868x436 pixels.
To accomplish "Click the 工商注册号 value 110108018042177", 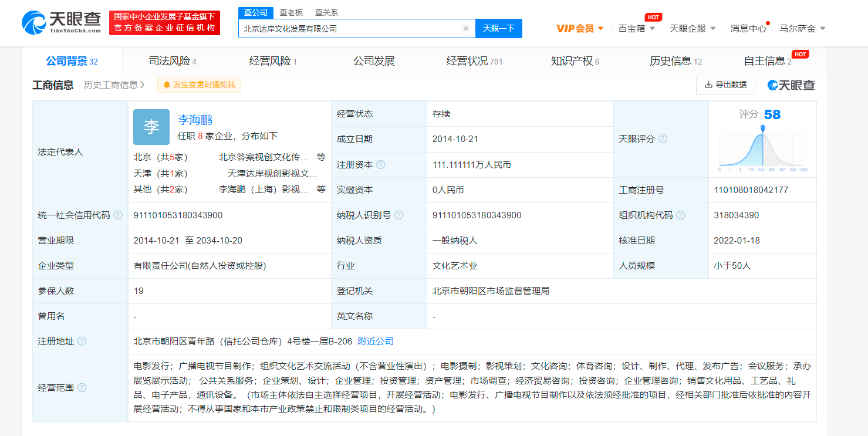I will pos(751,190).
